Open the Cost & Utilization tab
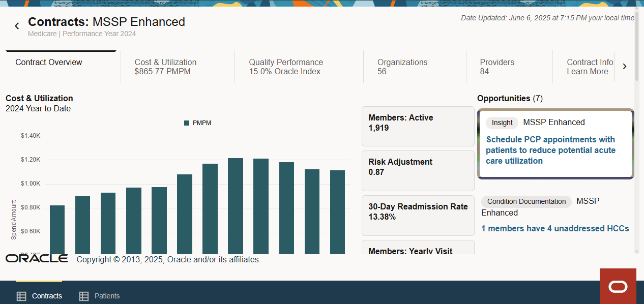The image size is (644, 304). [178, 67]
